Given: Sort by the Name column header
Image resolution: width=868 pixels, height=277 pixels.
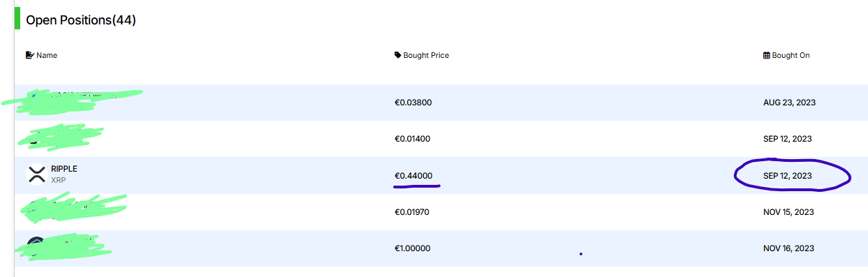Looking at the screenshot, I should click(47, 55).
